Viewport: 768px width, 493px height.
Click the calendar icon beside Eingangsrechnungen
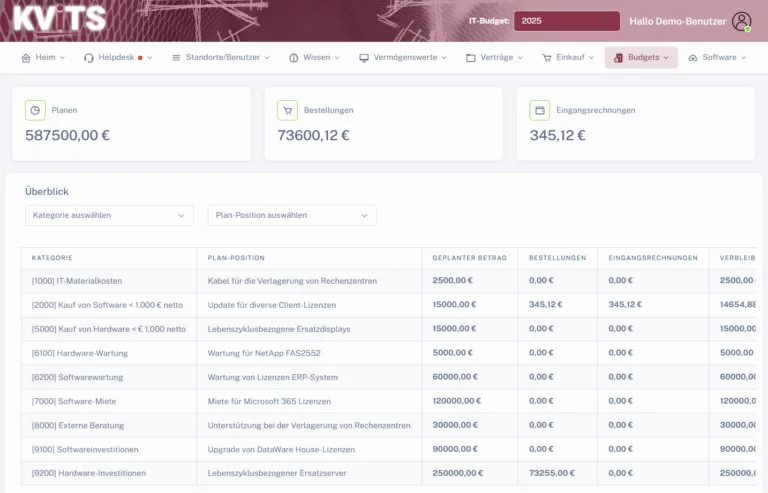click(x=540, y=110)
